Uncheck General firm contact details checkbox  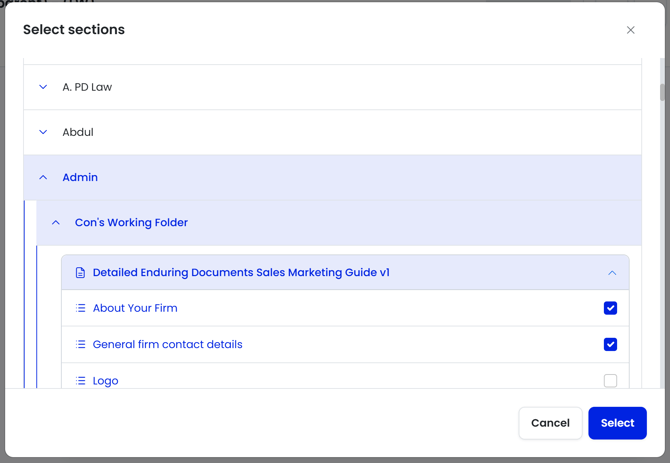[x=610, y=344]
